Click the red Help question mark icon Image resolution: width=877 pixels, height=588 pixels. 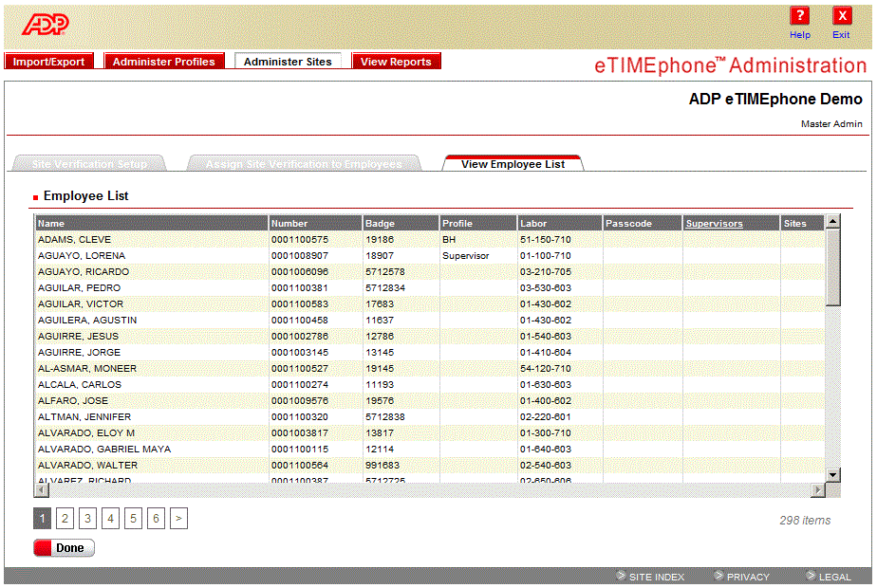point(799,16)
